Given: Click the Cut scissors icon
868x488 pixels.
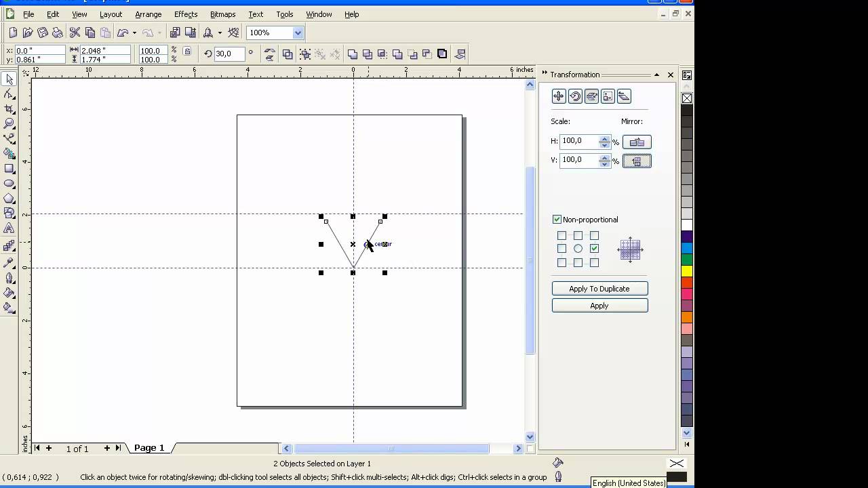Looking at the screenshot, I should click(x=75, y=33).
